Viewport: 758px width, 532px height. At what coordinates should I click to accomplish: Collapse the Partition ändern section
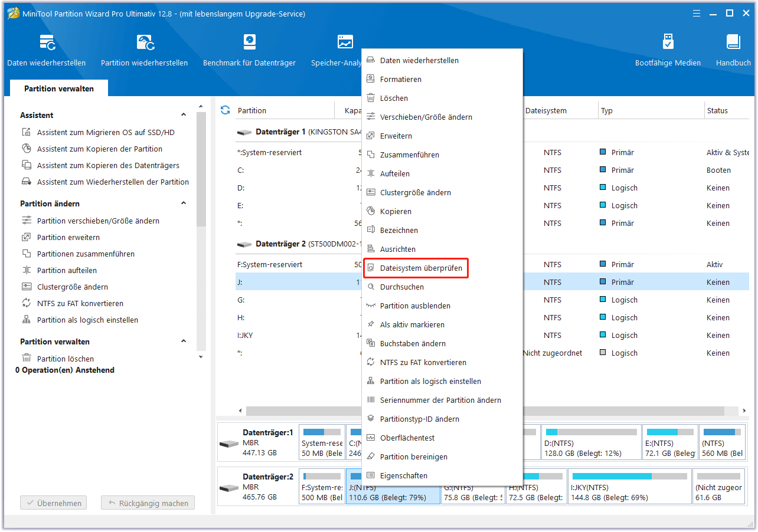tap(184, 203)
